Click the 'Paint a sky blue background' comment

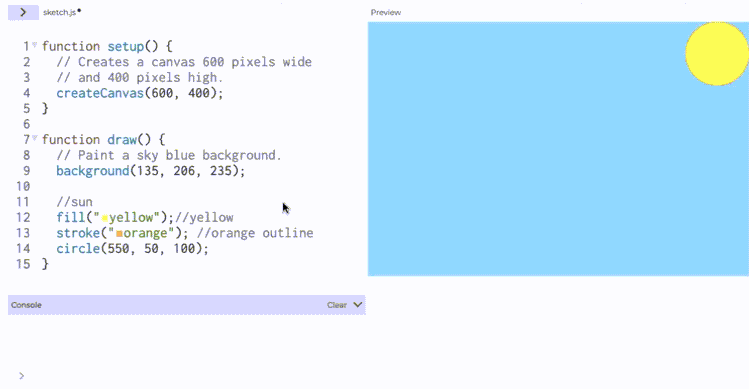[169, 155]
